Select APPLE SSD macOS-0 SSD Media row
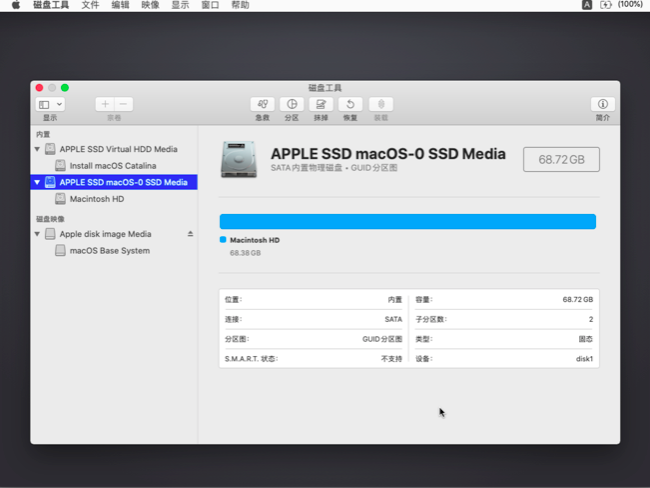The height and width of the screenshot is (488, 650). click(x=114, y=182)
